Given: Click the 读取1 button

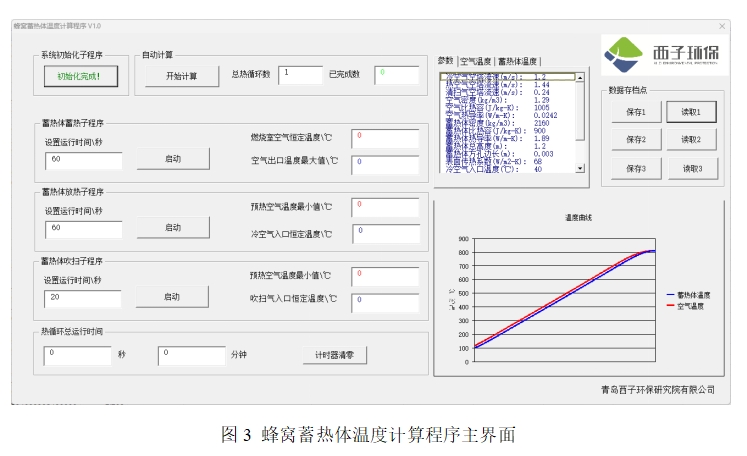Looking at the screenshot, I should coord(691,112).
